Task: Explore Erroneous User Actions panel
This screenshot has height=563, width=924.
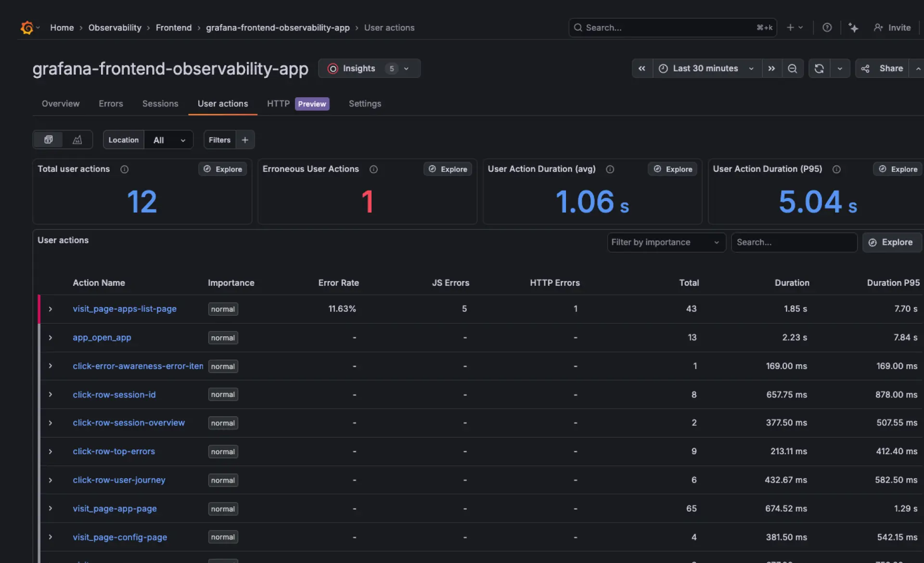Action: click(x=448, y=169)
